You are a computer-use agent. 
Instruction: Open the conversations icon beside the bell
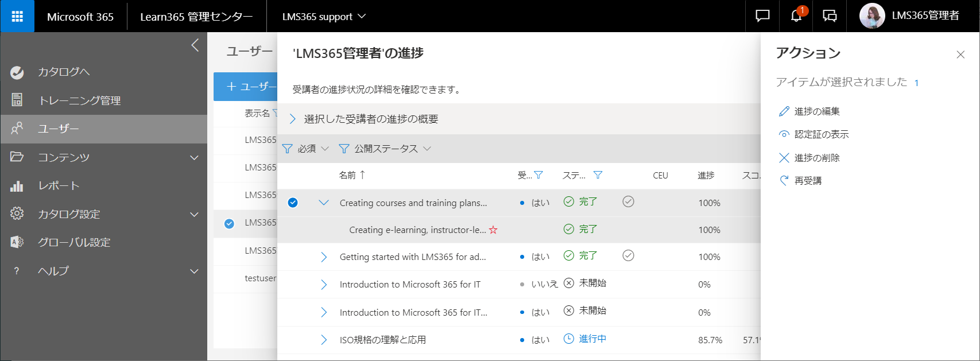pyautogui.click(x=830, y=16)
